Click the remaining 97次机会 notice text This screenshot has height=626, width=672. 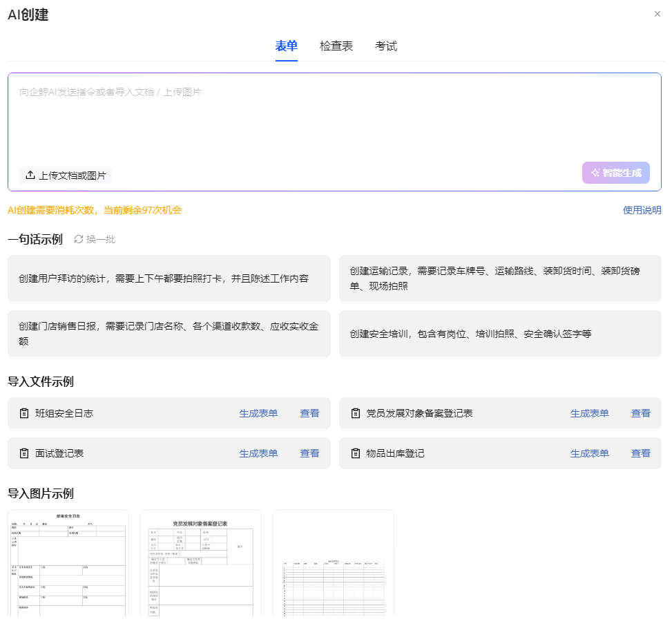95,210
